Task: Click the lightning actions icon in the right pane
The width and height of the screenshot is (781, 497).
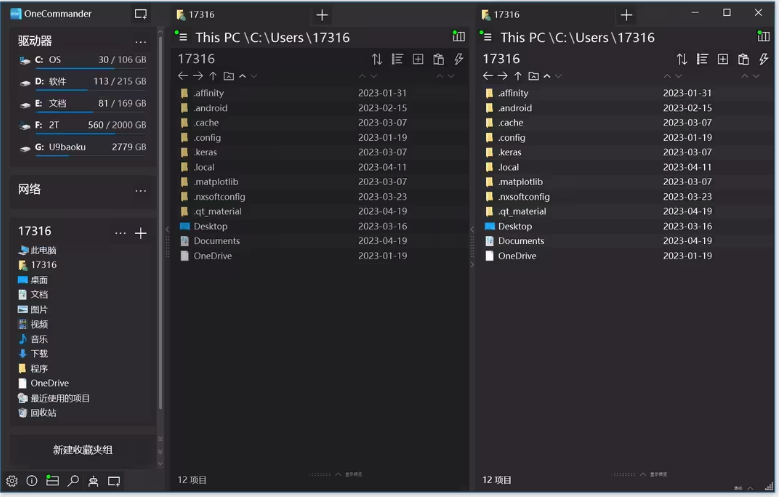Action: (x=764, y=59)
